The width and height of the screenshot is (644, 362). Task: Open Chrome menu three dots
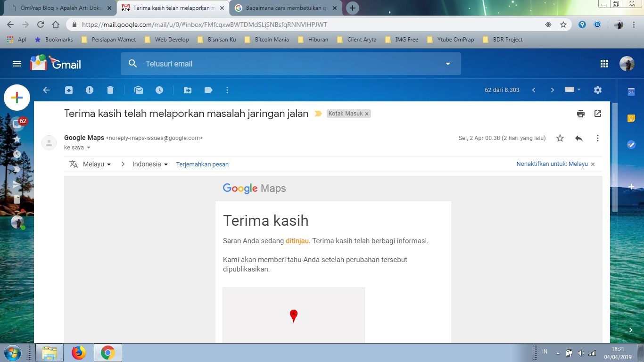[x=635, y=25]
